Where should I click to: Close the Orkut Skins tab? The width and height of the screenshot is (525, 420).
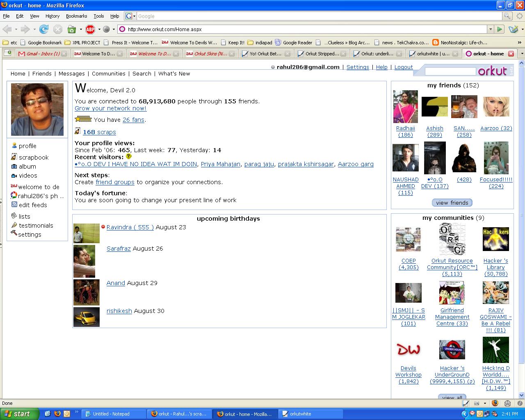tap(232, 54)
